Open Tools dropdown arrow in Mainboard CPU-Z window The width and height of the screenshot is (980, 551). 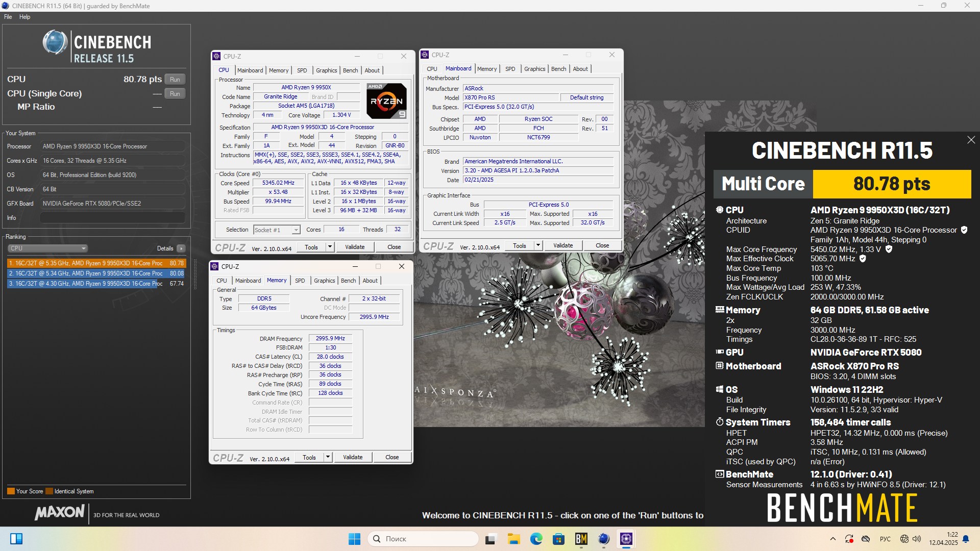[538, 245]
